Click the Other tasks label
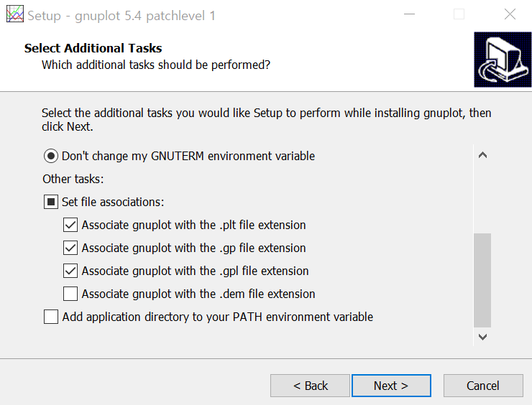Screen dimensions: 532x405 (73, 179)
